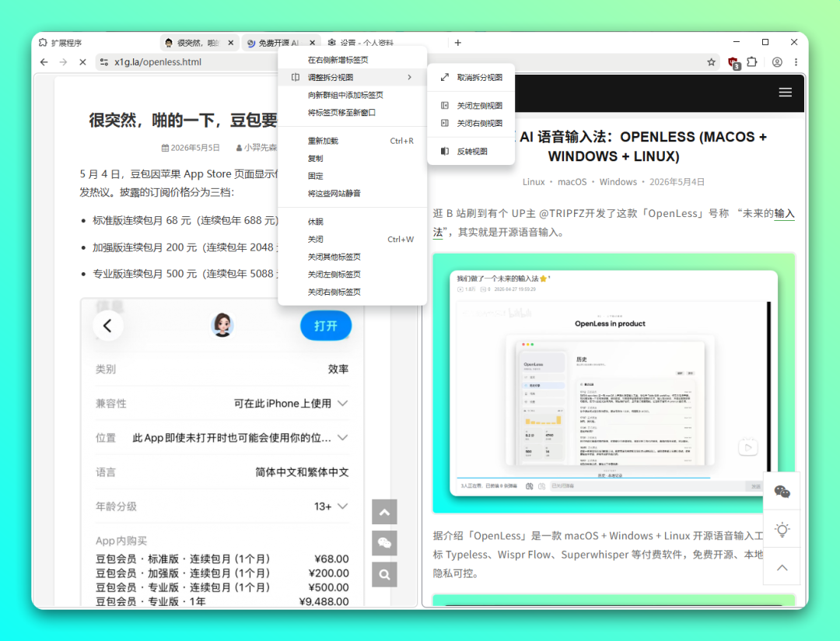The width and height of the screenshot is (840, 641).
Task: Click the back chevron in App Store screenshot
Action: coord(107,325)
